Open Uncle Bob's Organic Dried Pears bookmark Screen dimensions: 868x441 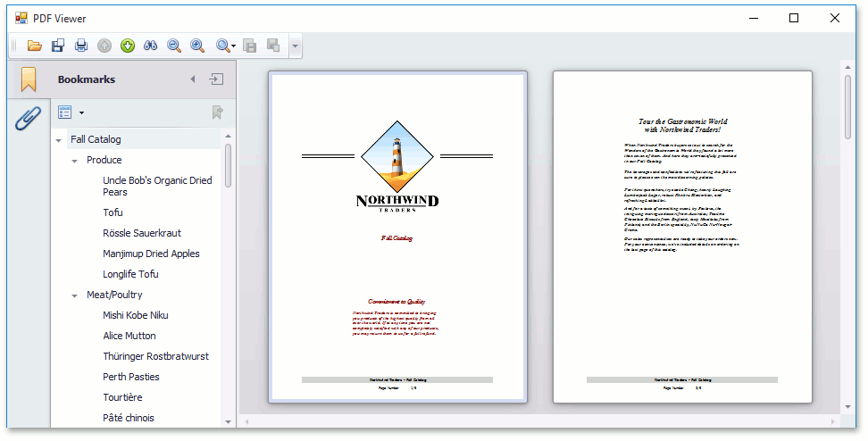coord(157,186)
